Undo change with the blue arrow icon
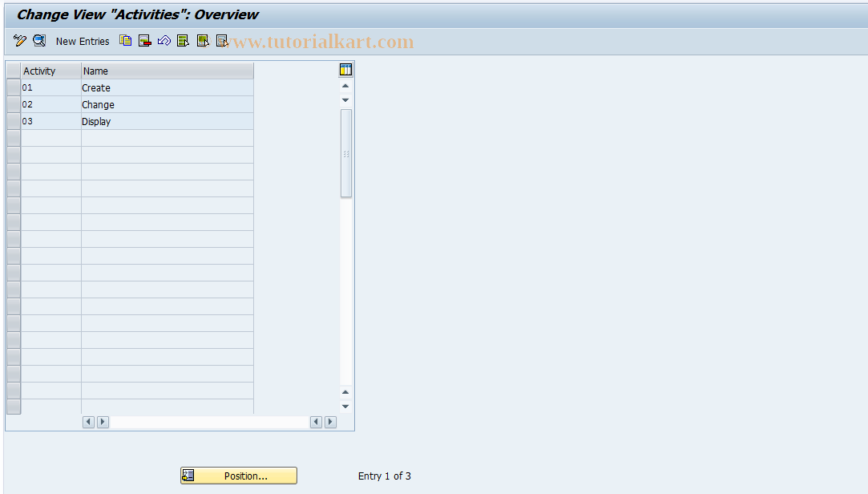Viewport: 868px width, 494px height. pos(164,41)
